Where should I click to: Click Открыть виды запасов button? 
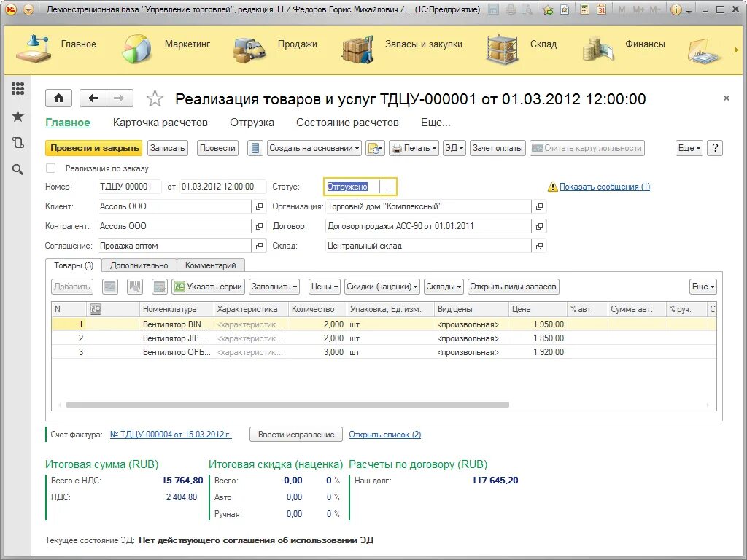point(513,287)
